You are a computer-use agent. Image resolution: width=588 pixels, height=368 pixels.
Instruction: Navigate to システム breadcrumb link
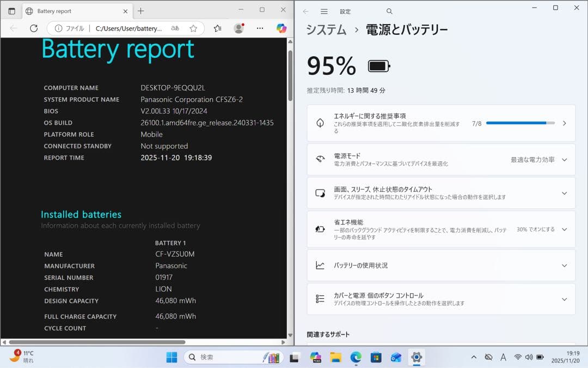[x=326, y=31]
